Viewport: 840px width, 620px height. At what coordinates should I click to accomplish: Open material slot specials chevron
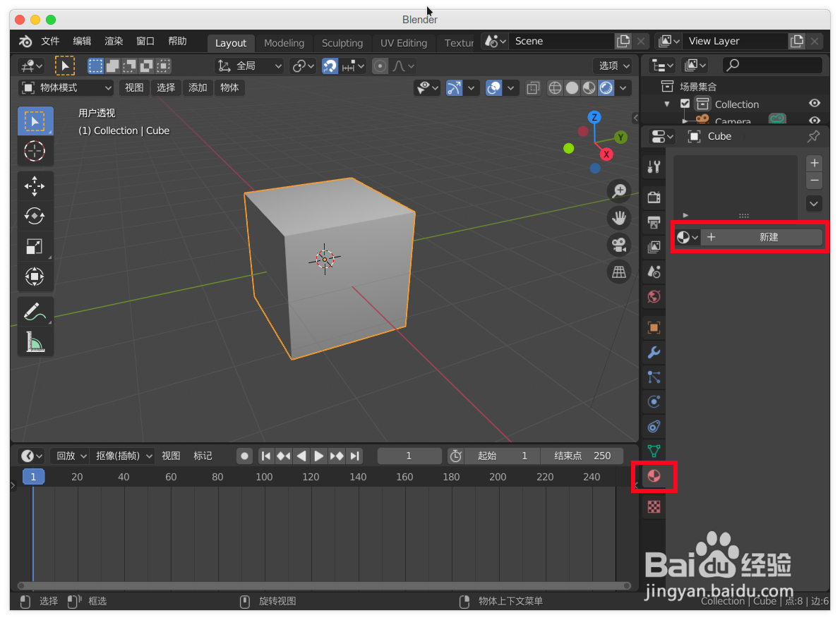click(815, 203)
